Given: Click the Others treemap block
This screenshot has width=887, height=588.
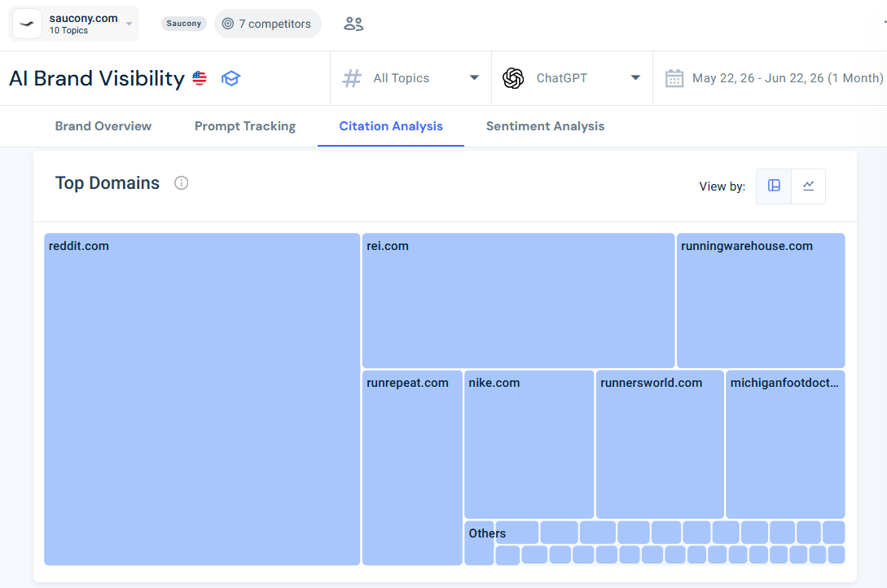Looking at the screenshot, I should [x=479, y=542].
